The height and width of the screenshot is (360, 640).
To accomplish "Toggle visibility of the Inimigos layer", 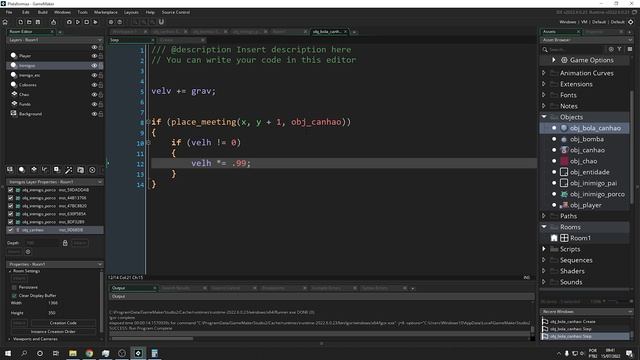I will tap(94, 66).
